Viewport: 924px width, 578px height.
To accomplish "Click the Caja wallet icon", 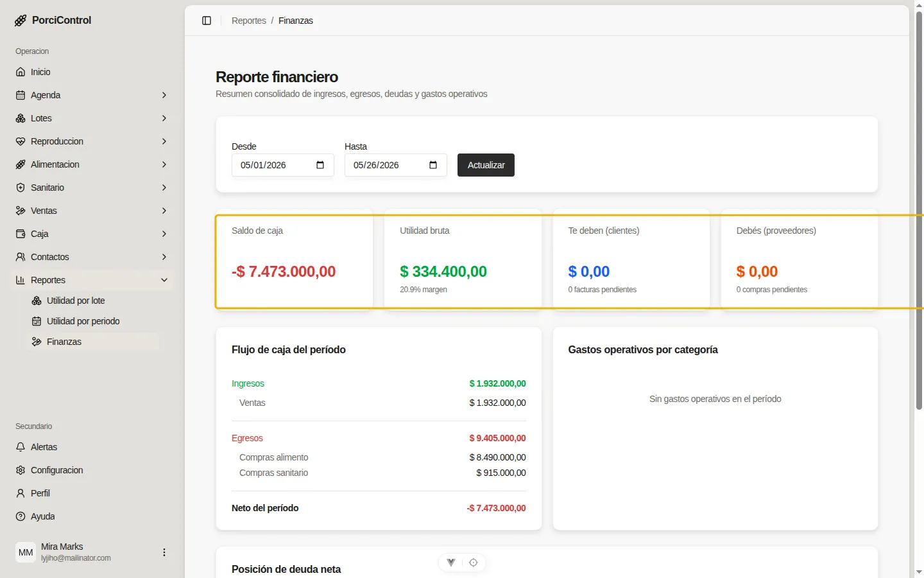I will (x=21, y=234).
